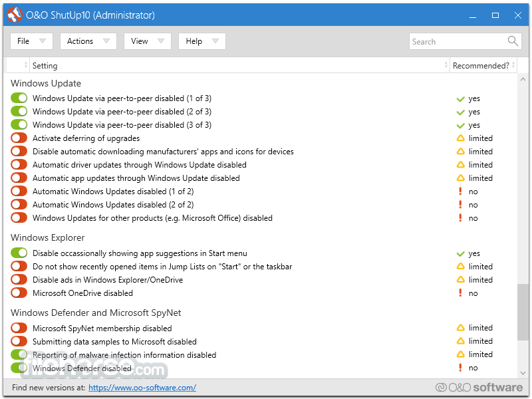This screenshot has height=399, width=532.
Task: Toggle off Windows Defender disabled switch
Action: 19,368
